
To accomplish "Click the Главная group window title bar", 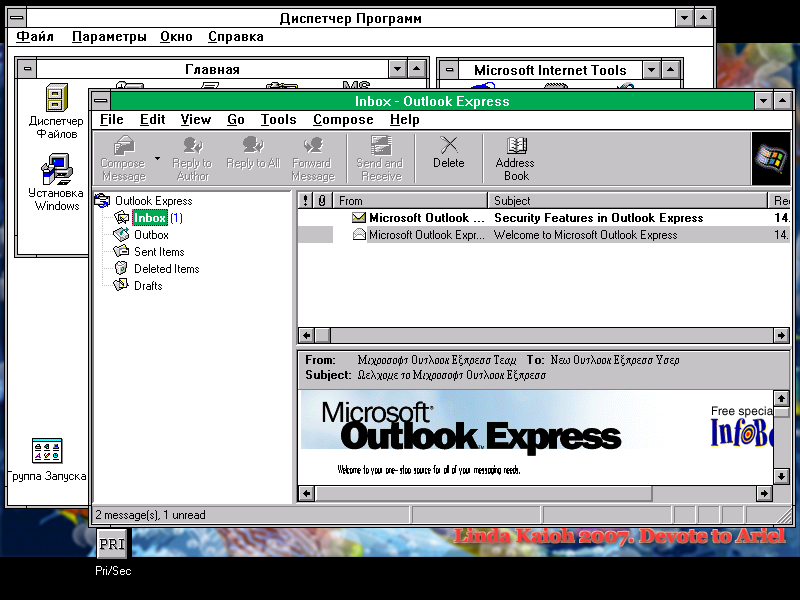I will click(x=212, y=69).
